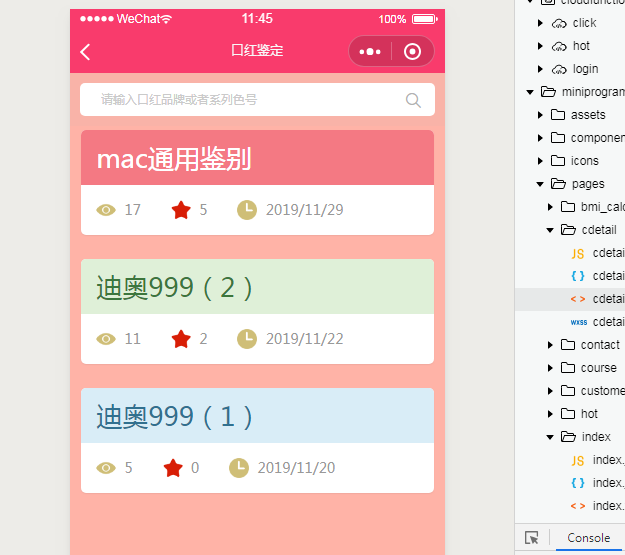Click the red star next to 0
625x555 pixels.
coord(173,468)
